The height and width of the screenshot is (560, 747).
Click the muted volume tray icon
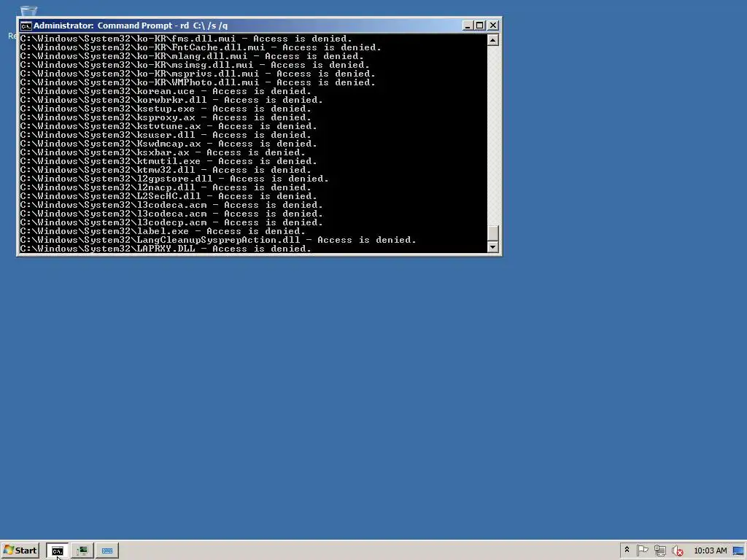click(x=677, y=551)
